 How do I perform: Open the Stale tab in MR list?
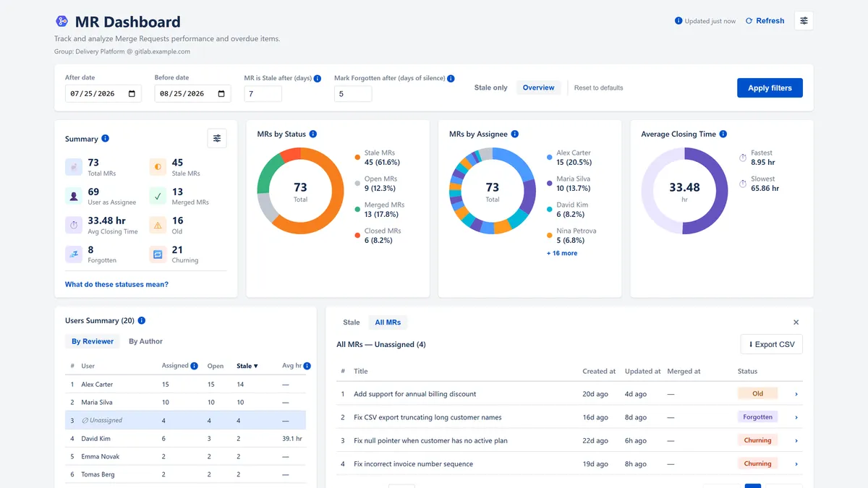tap(352, 322)
